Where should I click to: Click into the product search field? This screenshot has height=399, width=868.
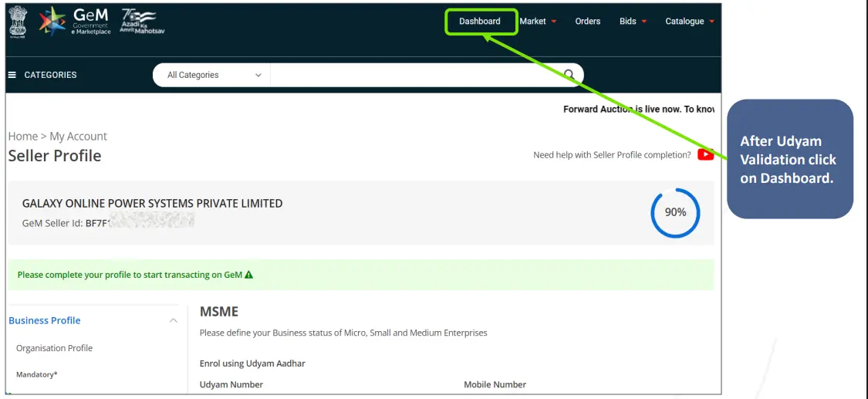point(415,75)
